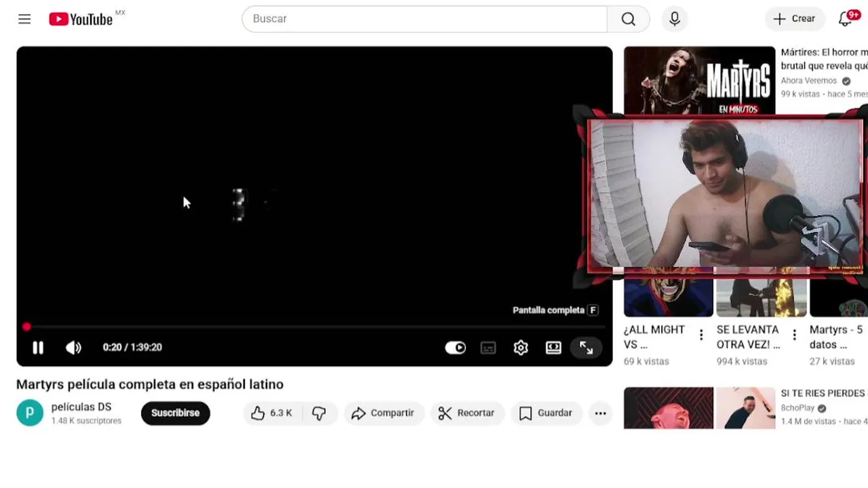This screenshot has height=488, width=868.
Task: Dislike the video
Action: pos(319,413)
